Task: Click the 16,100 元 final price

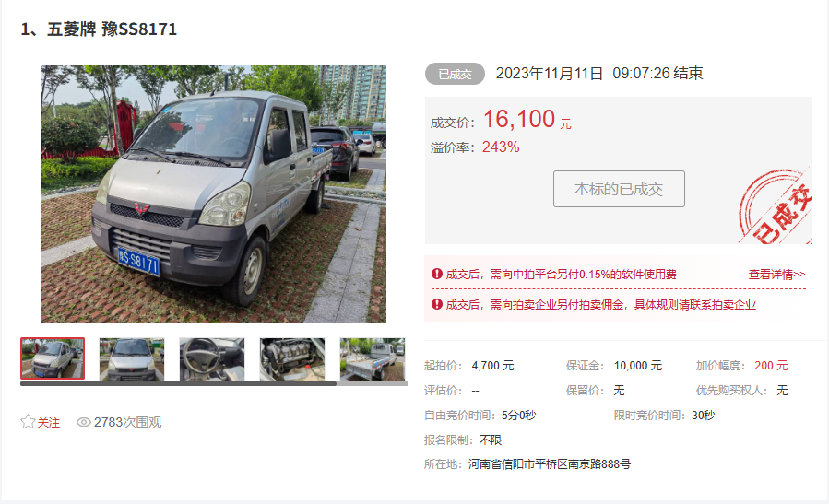Action: 527,120
